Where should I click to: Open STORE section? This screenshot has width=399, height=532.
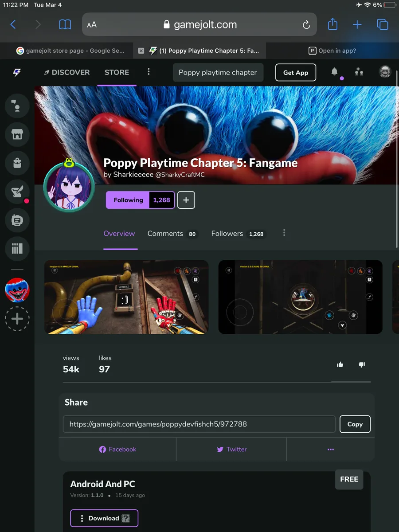pyautogui.click(x=117, y=72)
